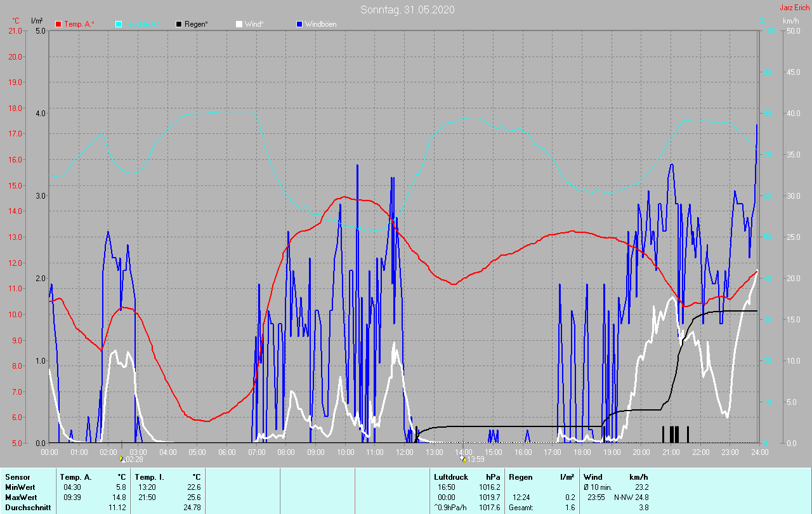This screenshot has height=514, width=812.
Task: Select the Windböen legend label
Action: 320,24
